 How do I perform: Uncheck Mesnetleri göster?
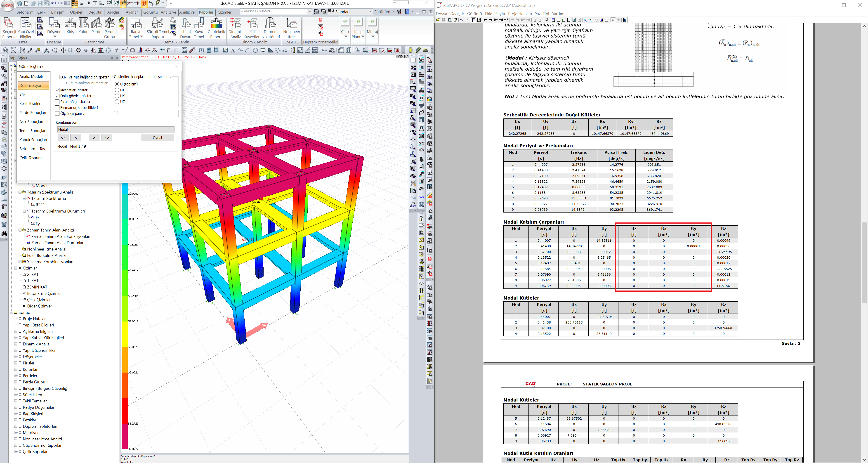click(x=57, y=90)
